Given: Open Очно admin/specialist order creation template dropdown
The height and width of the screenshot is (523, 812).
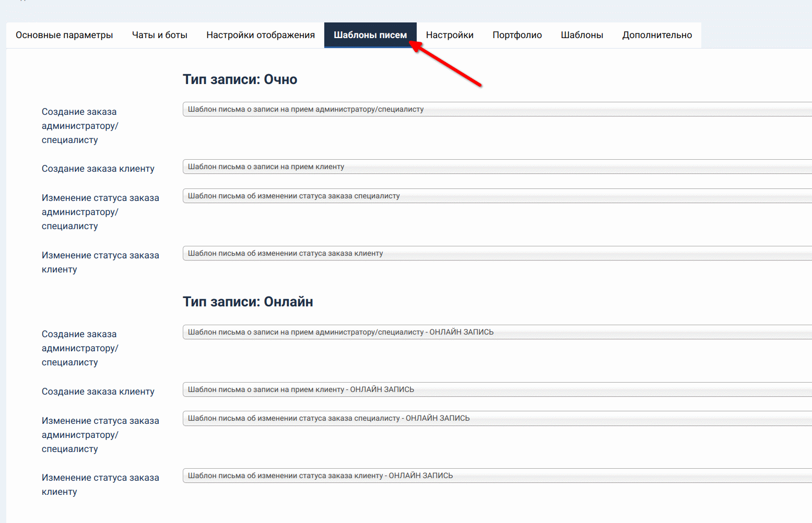Looking at the screenshot, I should click(496, 109).
